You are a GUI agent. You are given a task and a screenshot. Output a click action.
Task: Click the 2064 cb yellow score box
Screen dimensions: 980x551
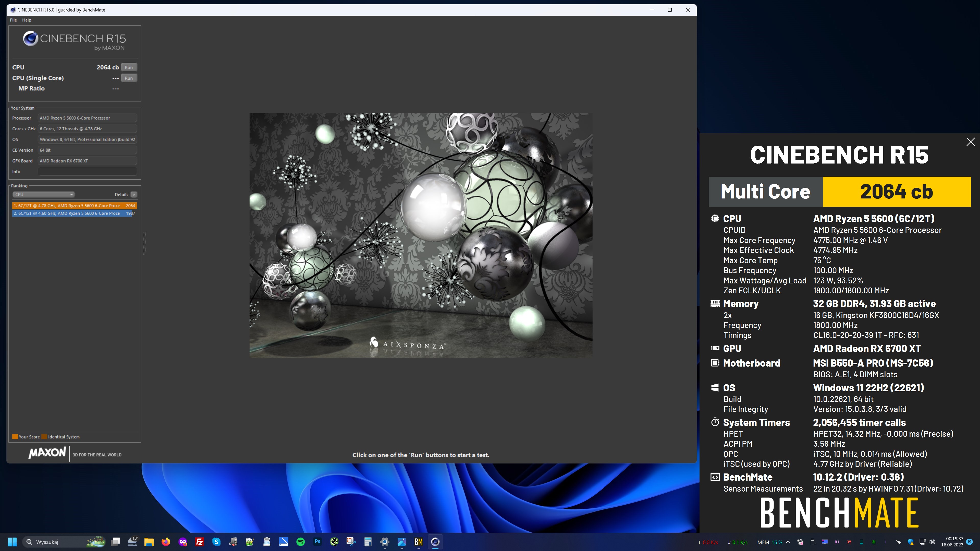pos(897,192)
